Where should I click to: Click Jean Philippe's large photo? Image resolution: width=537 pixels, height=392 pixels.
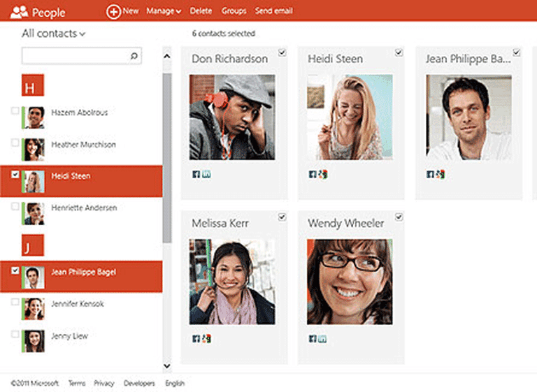click(x=469, y=117)
